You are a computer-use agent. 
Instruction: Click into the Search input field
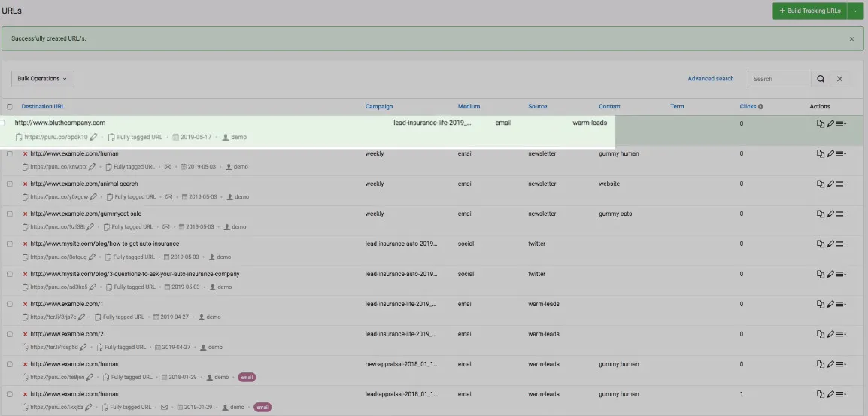(x=778, y=79)
